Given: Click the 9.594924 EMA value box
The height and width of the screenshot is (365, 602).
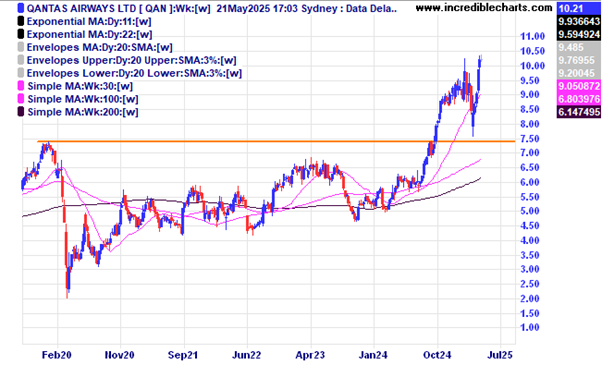Looking at the screenshot, I should [579, 34].
